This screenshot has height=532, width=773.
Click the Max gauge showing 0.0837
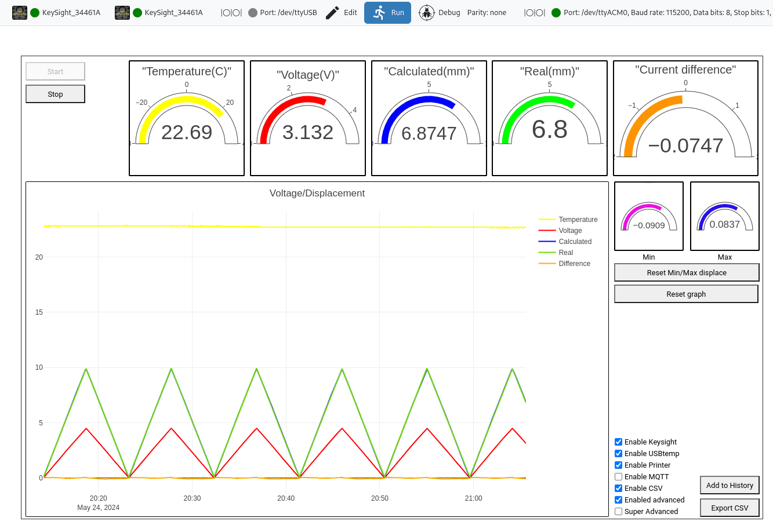[x=725, y=216]
